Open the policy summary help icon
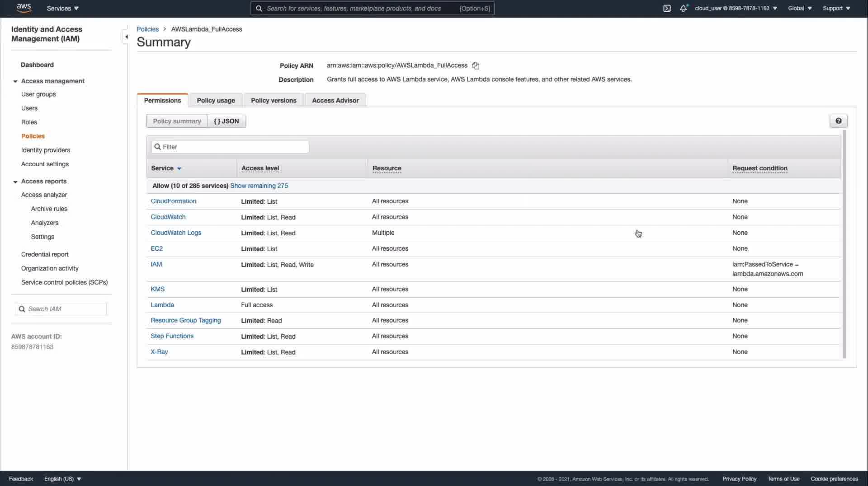 [838, 121]
